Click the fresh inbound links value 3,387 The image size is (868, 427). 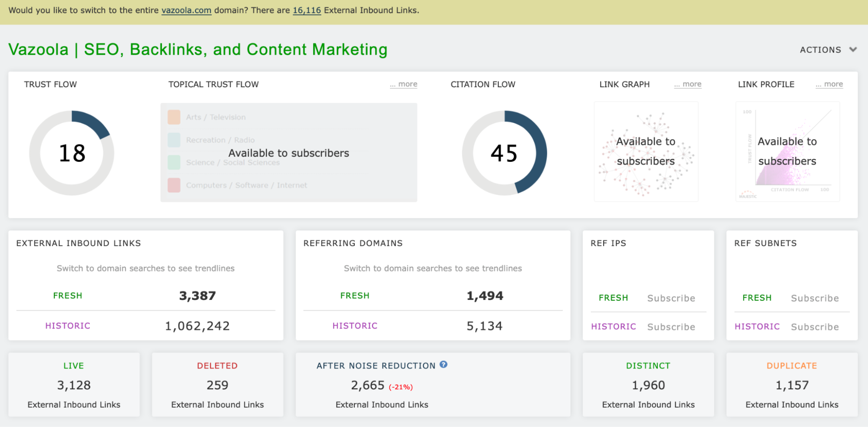pos(198,296)
